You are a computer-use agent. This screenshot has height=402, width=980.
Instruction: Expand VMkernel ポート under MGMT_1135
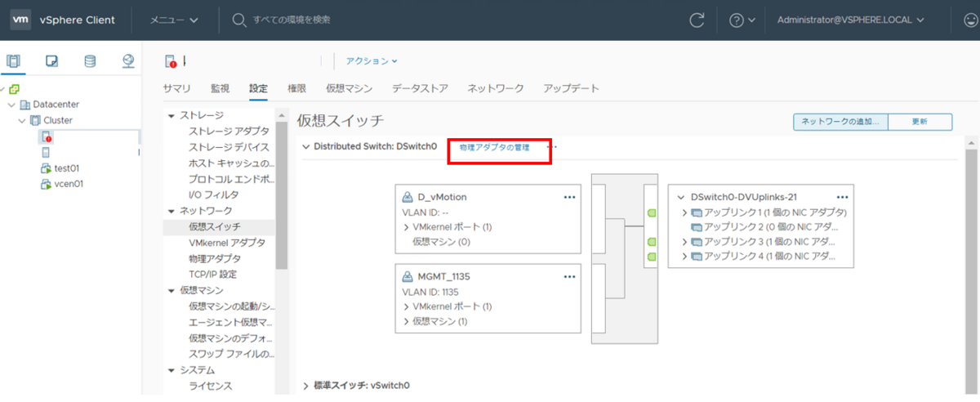click(407, 306)
